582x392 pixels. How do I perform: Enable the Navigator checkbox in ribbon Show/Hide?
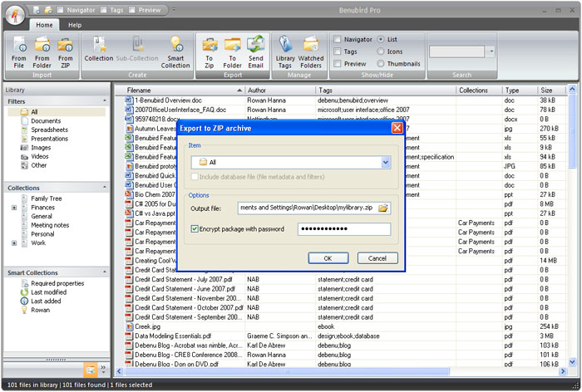tap(338, 39)
